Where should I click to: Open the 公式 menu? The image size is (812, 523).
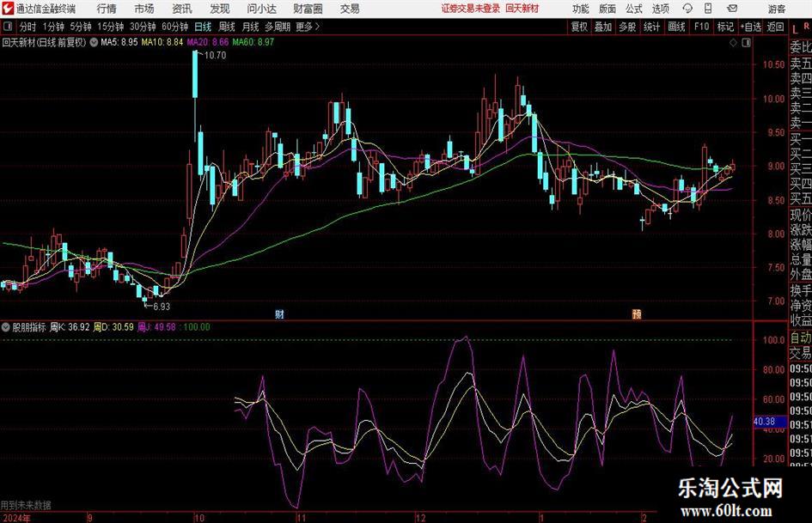tap(633, 9)
